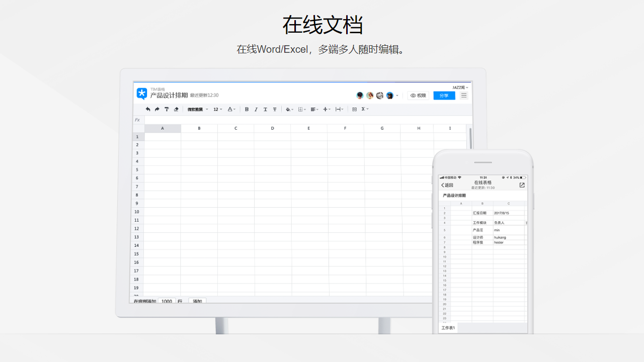Switch to the 工作表1 sheet tab
644x362 pixels.
tap(448, 327)
